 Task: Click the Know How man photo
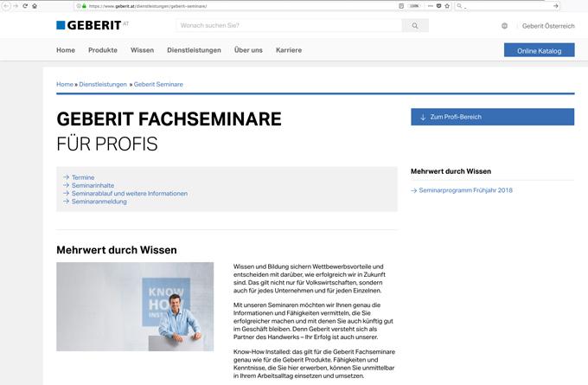click(x=135, y=306)
